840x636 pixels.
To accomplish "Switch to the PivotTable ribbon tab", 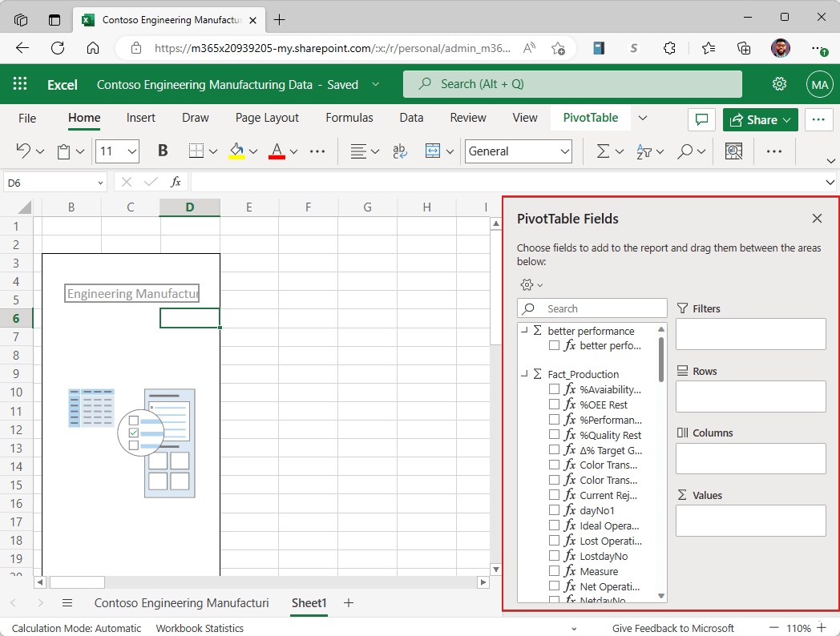I will [590, 118].
